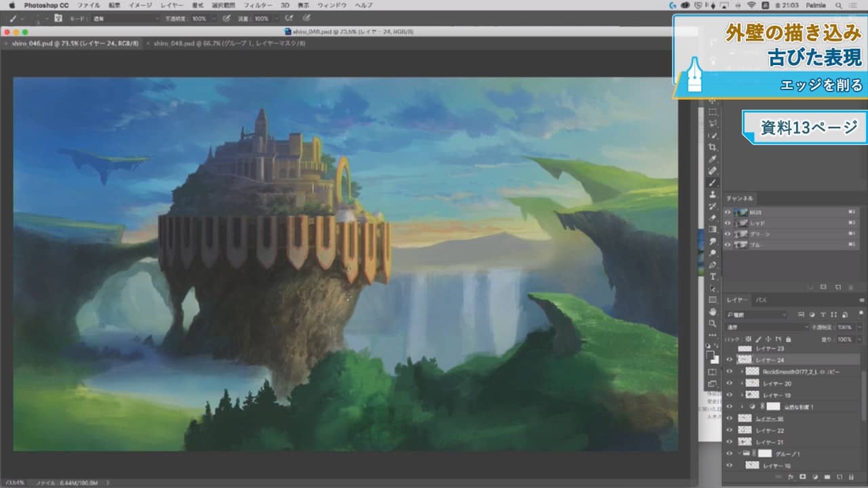
Task: Enable airbrush mode icon in options bar
Action: 290,18
